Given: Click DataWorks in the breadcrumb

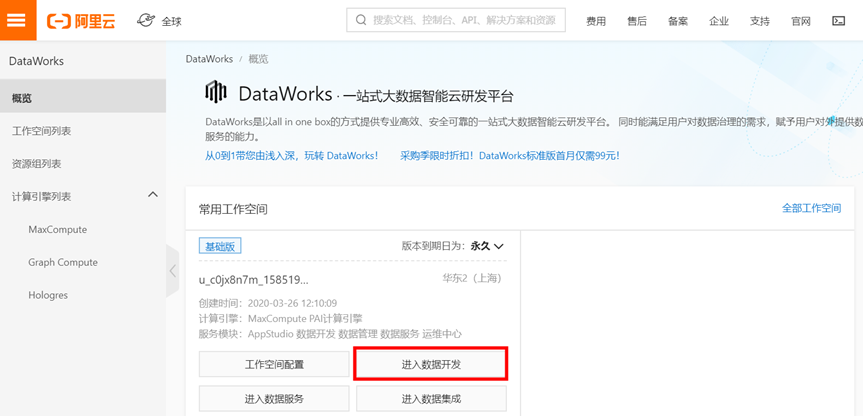Looking at the screenshot, I should tap(209, 59).
